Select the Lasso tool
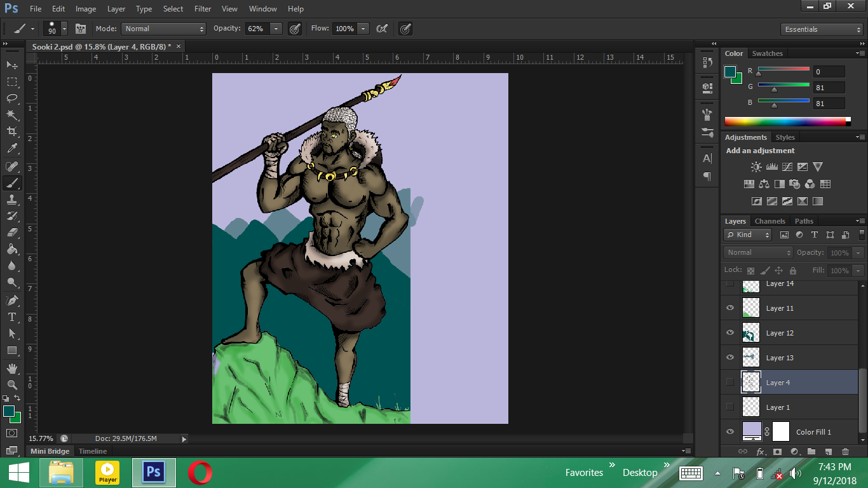868x488 pixels. pos(12,98)
